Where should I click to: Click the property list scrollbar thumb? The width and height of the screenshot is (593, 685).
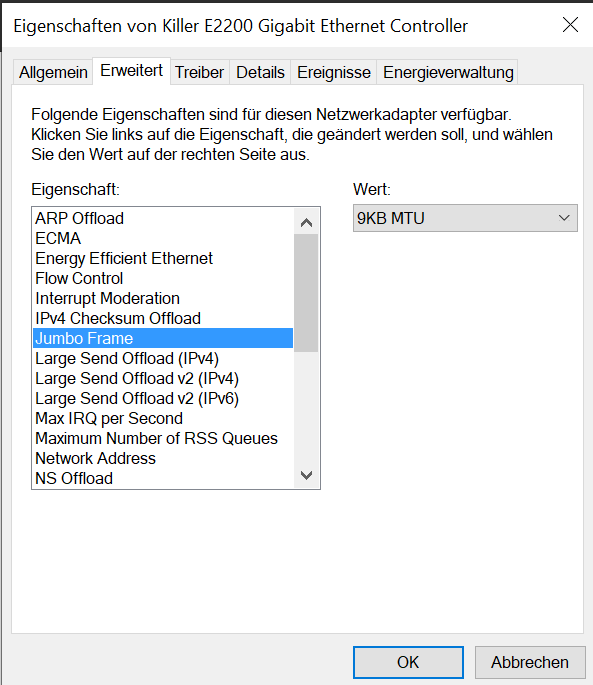(x=306, y=293)
